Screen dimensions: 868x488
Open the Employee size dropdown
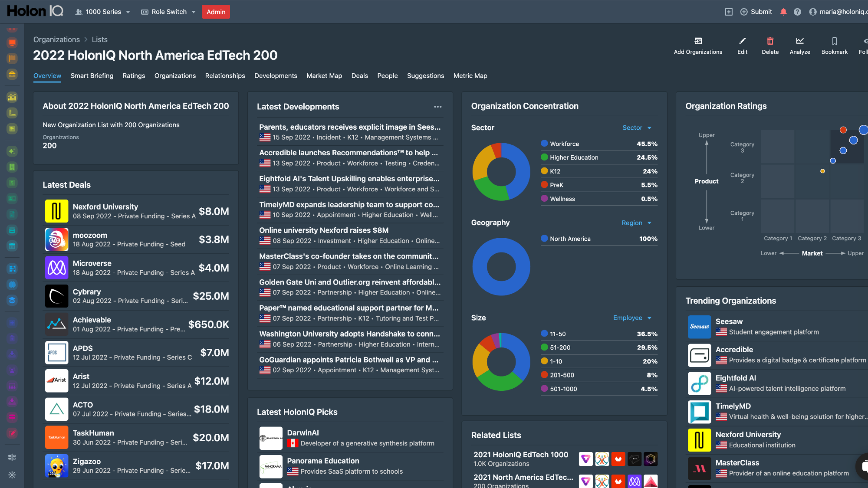click(x=632, y=318)
